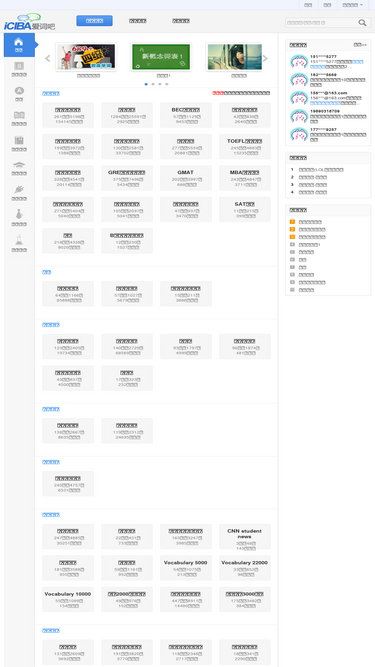Open the GRE vocabulary card

click(x=127, y=178)
